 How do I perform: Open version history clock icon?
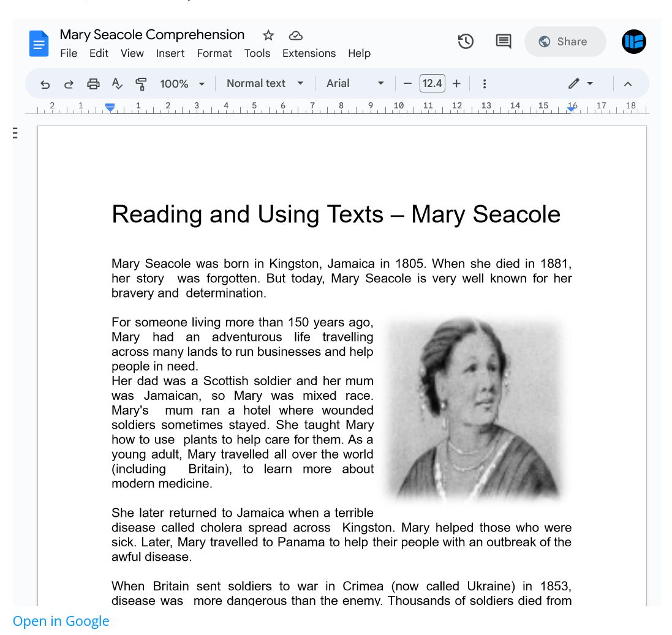click(x=466, y=42)
